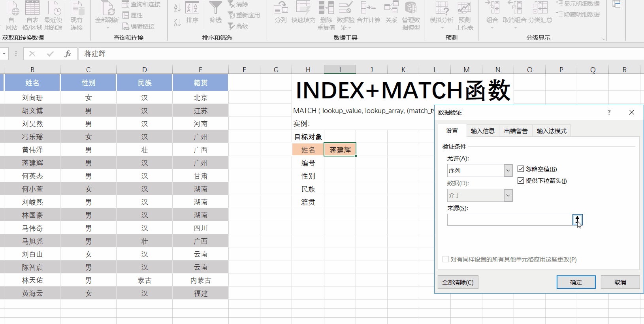Click Remove Duplicates (删除重复值)

(326, 16)
